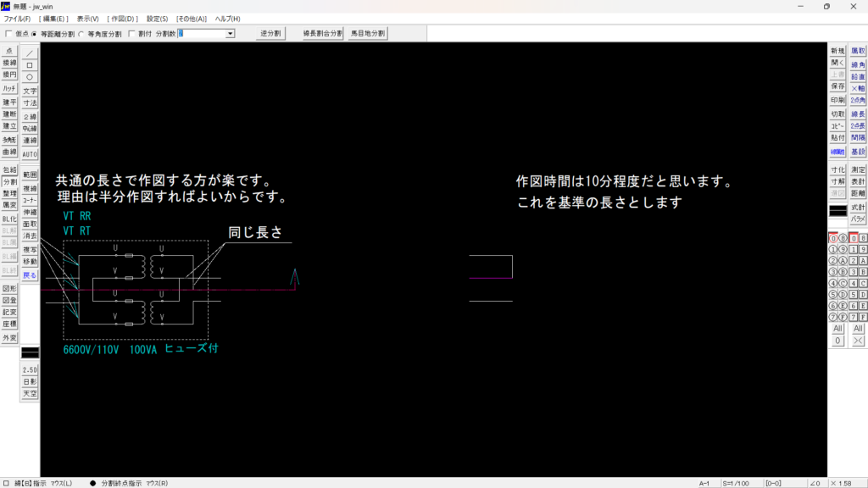This screenshot has width=868, height=488.
Task: Select the ハッチ hatch tool
Action: click(x=9, y=88)
